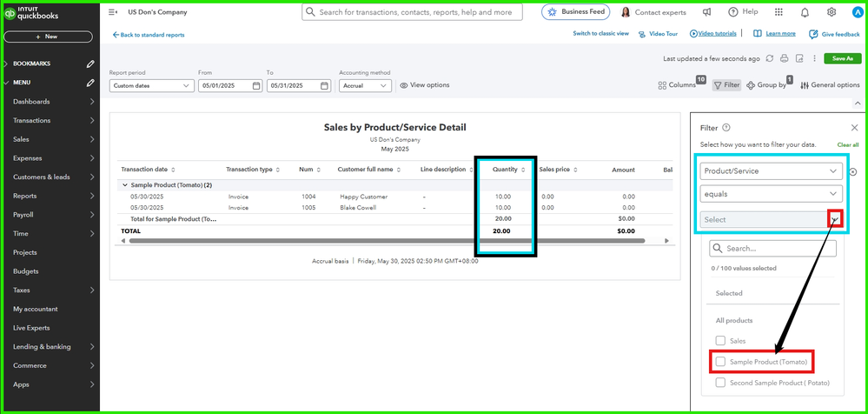Open Filter help info icon
The image size is (868, 414).
pyautogui.click(x=726, y=128)
